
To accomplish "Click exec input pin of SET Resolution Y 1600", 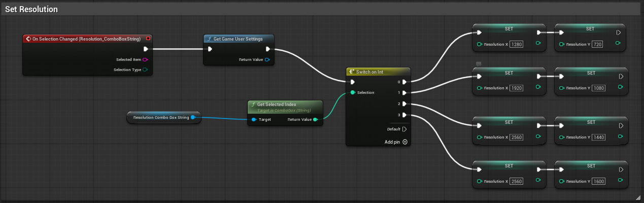I will (x=561, y=170).
